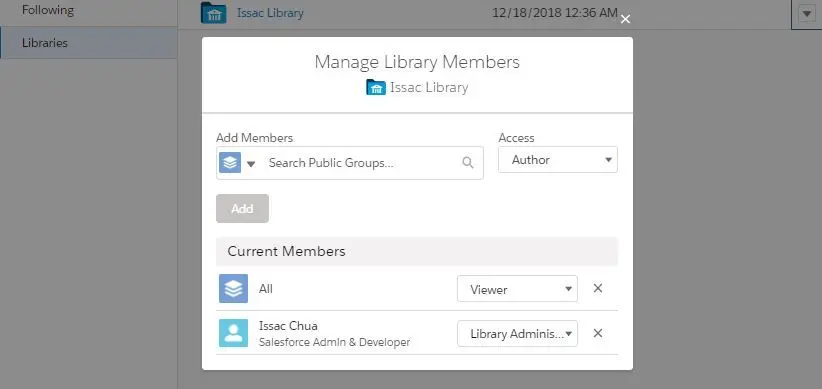Click the Current Members heading
This screenshot has width=822, height=389.
pos(286,251)
